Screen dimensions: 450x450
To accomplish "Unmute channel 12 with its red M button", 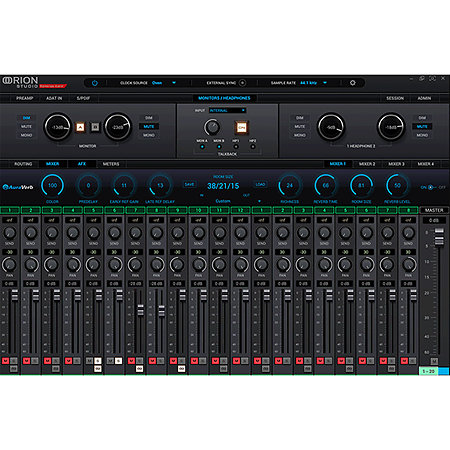I will pyautogui.click(x=236, y=361).
